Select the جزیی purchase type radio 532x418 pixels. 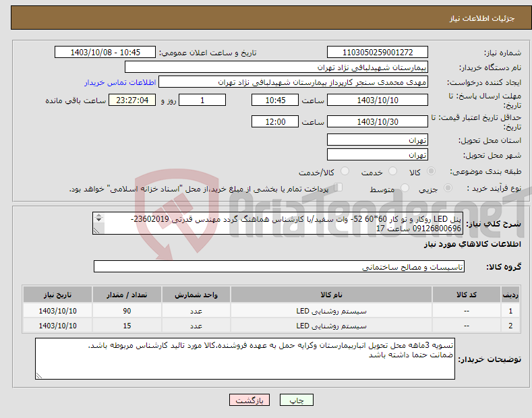point(448,187)
